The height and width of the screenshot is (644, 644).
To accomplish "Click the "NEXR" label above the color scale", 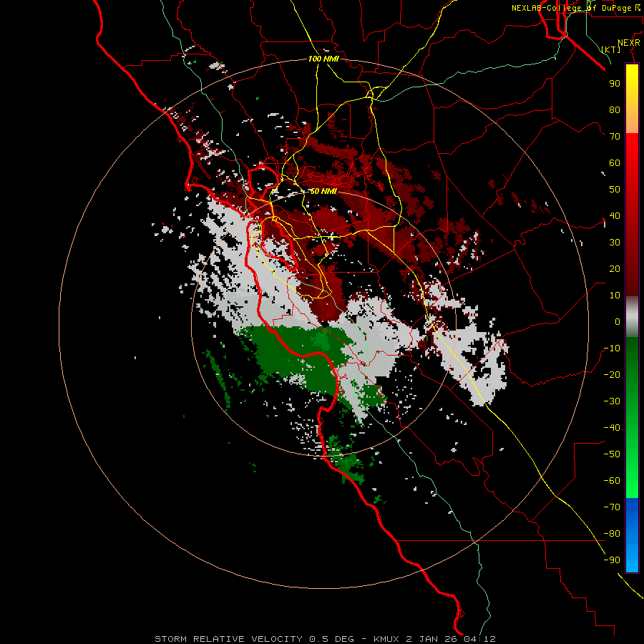I will coord(629,43).
